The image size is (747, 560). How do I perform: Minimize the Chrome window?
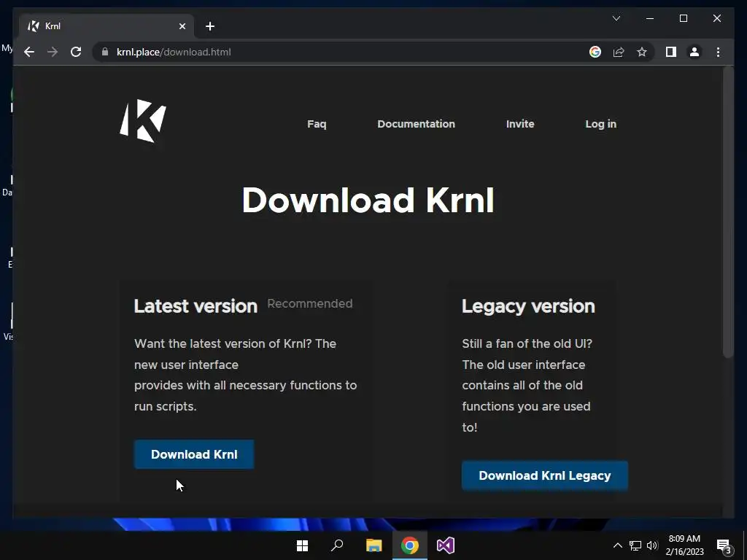[650, 18]
